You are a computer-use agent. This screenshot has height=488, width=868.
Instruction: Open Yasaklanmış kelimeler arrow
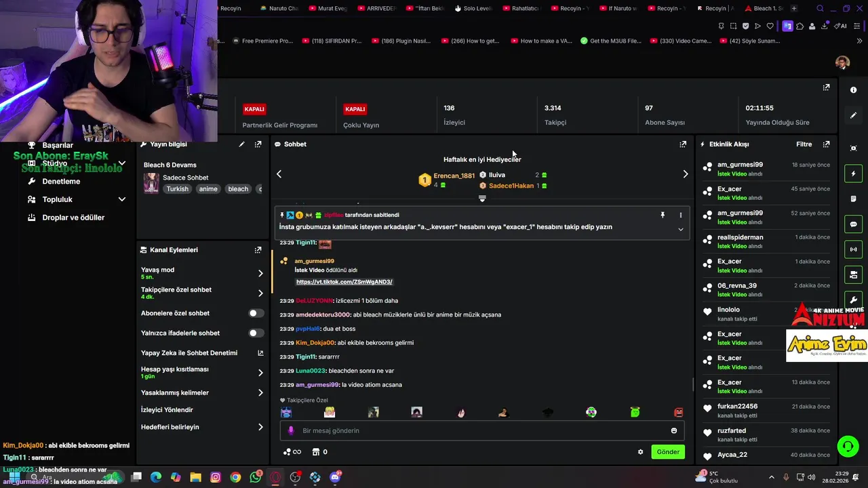coord(260,392)
